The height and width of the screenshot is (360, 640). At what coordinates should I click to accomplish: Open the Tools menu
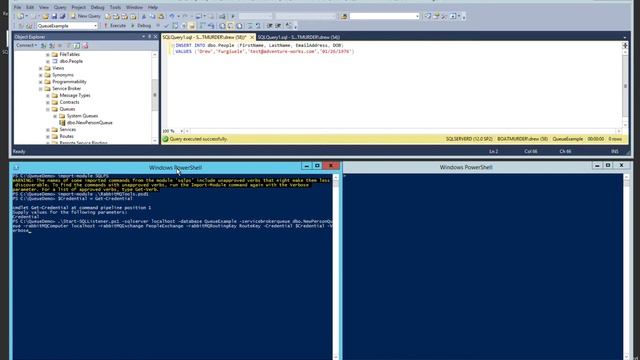tap(115, 7)
